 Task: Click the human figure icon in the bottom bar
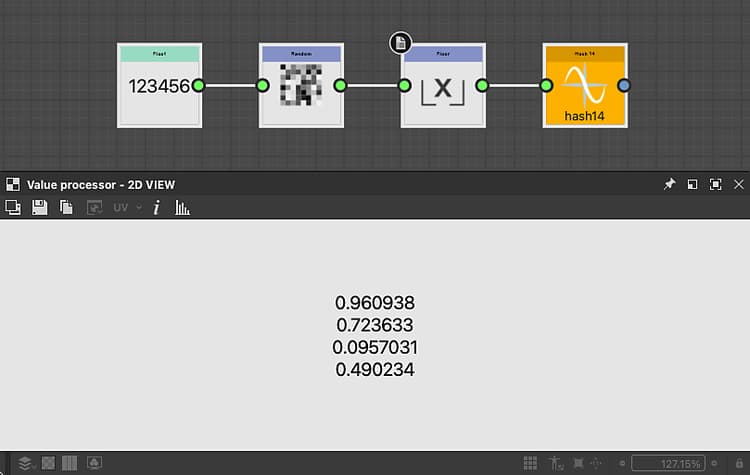click(555, 463)
